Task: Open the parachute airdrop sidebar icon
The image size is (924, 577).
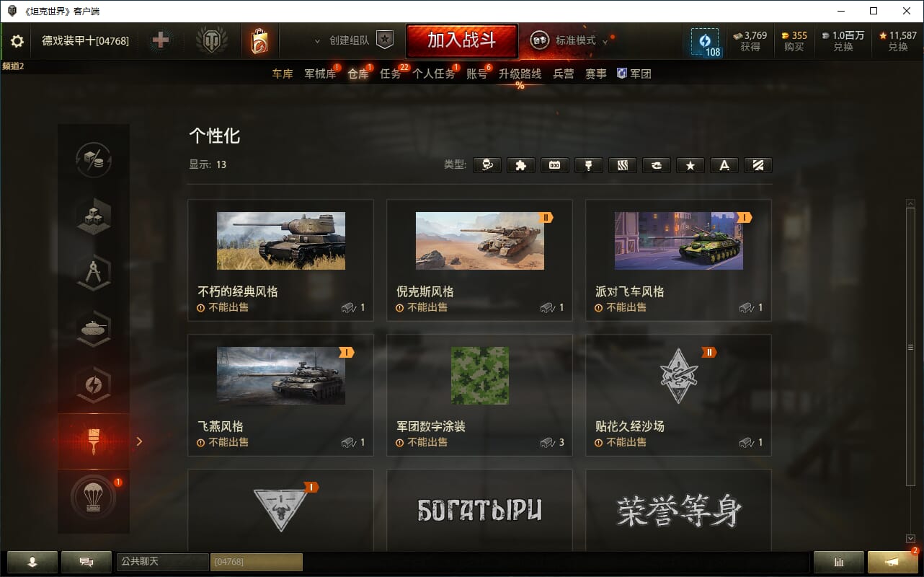Action: tap(94, 498)
